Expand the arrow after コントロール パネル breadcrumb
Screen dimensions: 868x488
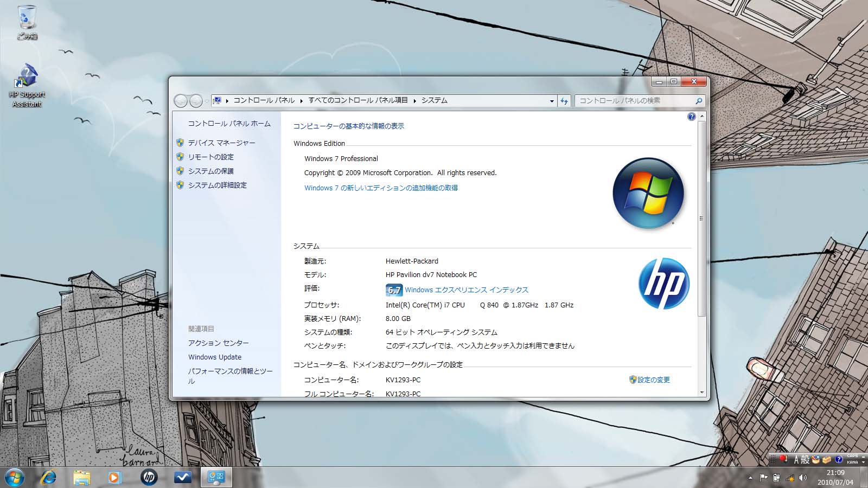point(302,101)
